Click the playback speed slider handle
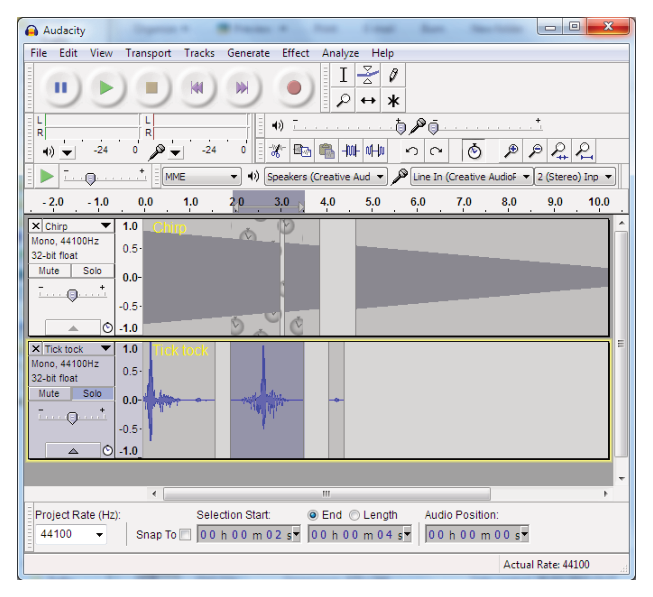 tap(90, 179)
